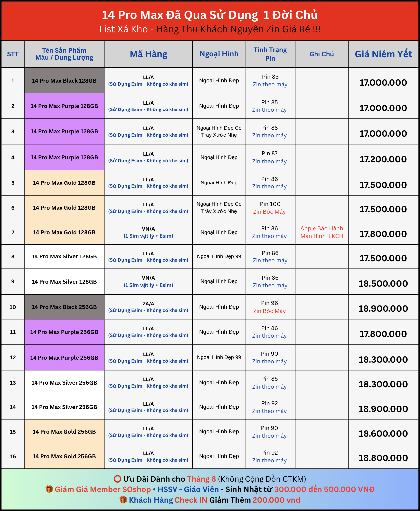Click "14 Pro Max Gold 256GB" in row 16
This screenshot has height=511, width=420.
click(64, 456)
